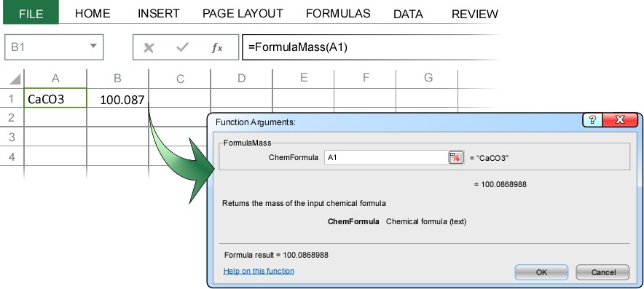644x289 pixels.
Task: Open the PAGE LAYOUT tab
Action: [243, 14]
